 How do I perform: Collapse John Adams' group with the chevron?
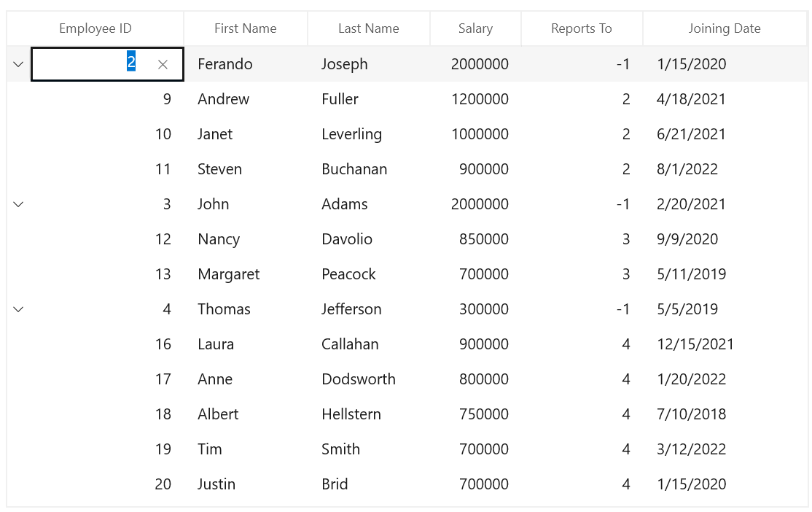click(x=18, y=204)
